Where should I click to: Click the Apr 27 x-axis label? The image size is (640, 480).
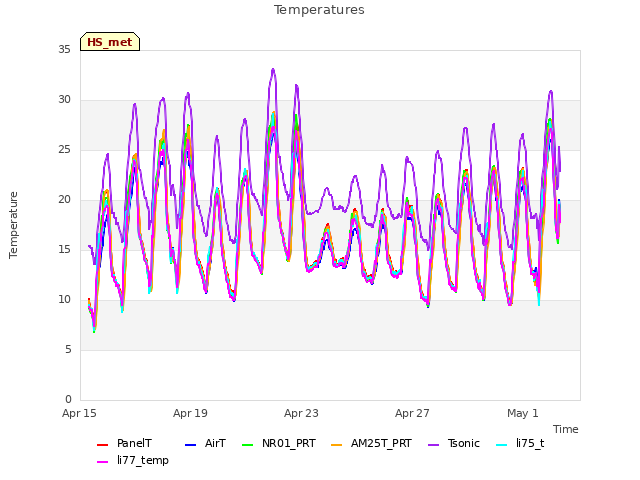point(412,413)
